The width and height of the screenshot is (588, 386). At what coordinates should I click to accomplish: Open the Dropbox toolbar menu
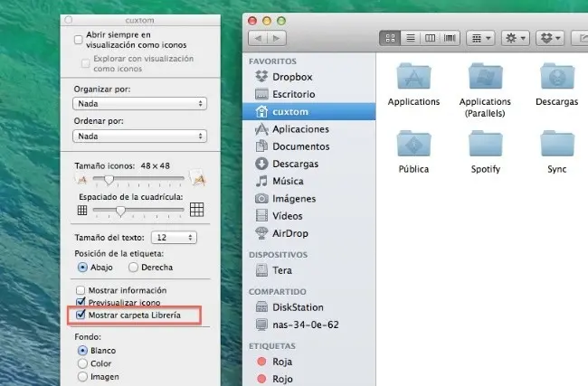(x=550, y=39)
